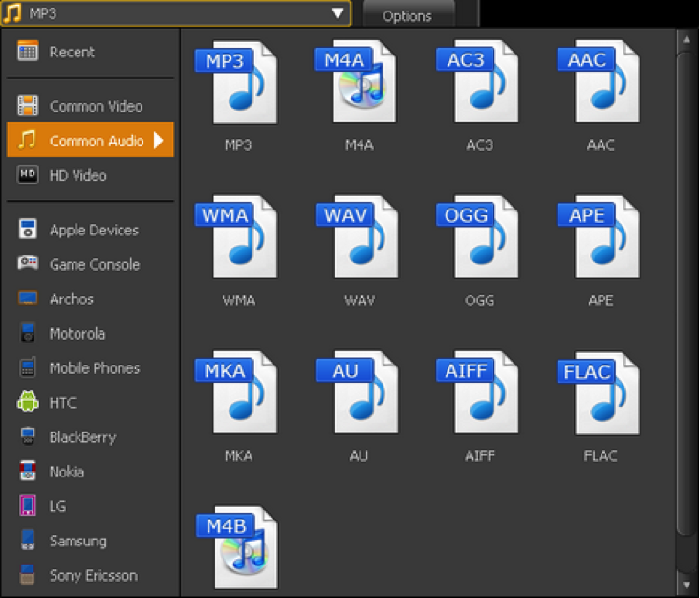Open the HTC device presets

[x=62, y=403]
